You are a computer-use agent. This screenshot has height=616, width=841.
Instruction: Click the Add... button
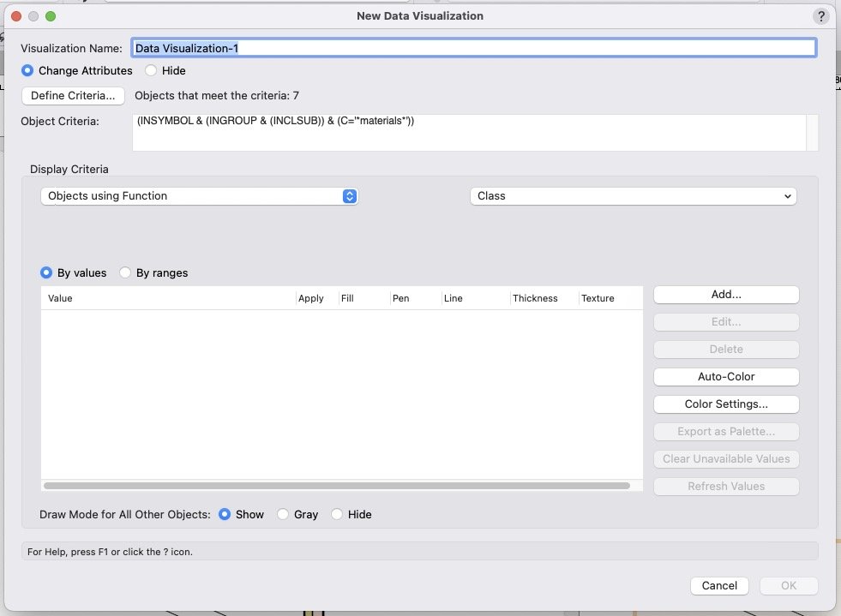(x=726, y=295)
